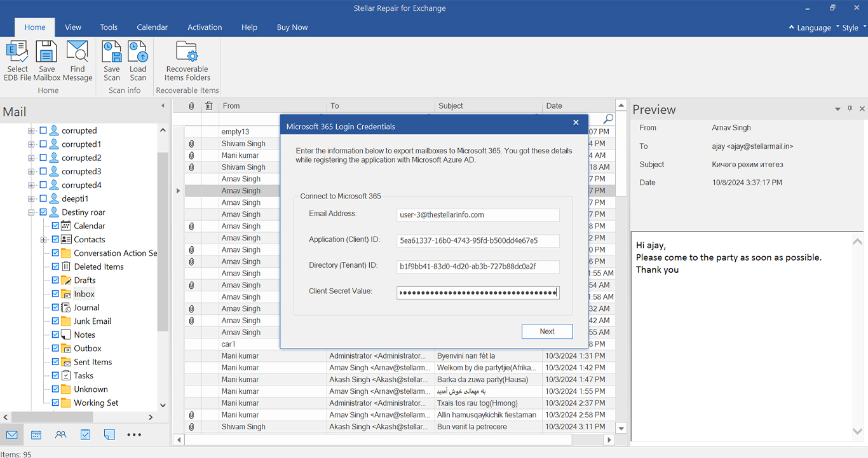Open the Calendar ribbon tab
868x458 pixels.
153,27
